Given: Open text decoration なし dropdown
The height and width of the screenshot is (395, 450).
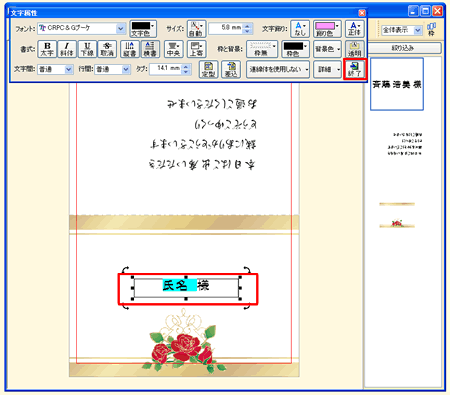Looking at the screenshot, I should pyautogui.click(x=300, y=29).
